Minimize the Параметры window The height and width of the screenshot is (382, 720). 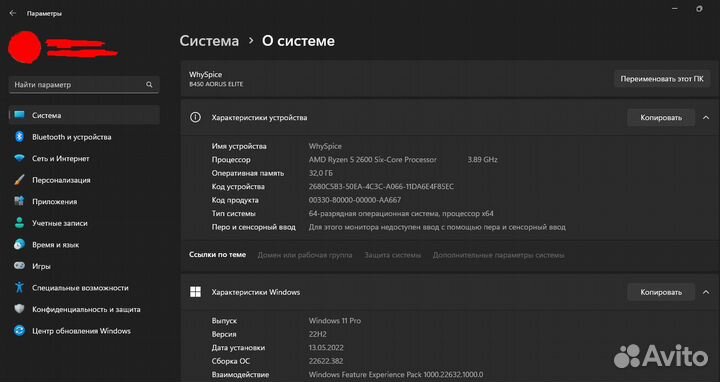(x=675, y=10)
